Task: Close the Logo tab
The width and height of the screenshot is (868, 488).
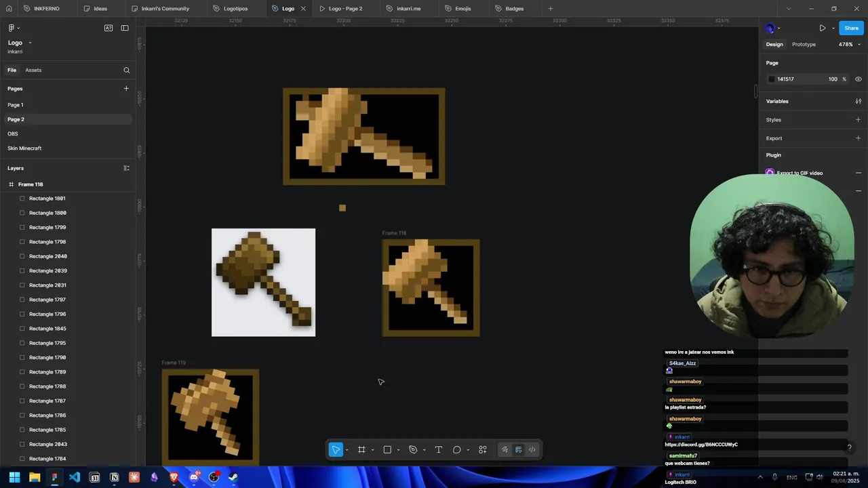Action: (303, 9)
